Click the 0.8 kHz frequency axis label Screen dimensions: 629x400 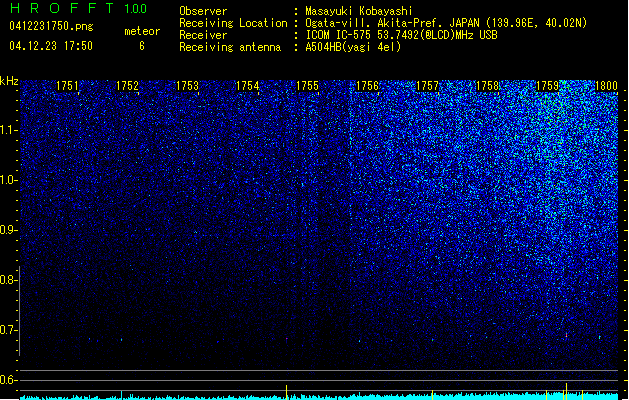pyautogui.click(x=9, y=280)
